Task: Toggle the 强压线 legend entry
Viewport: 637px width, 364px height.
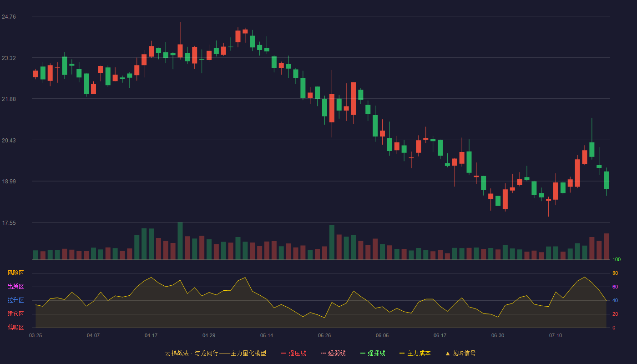Action: coord(293,353)
